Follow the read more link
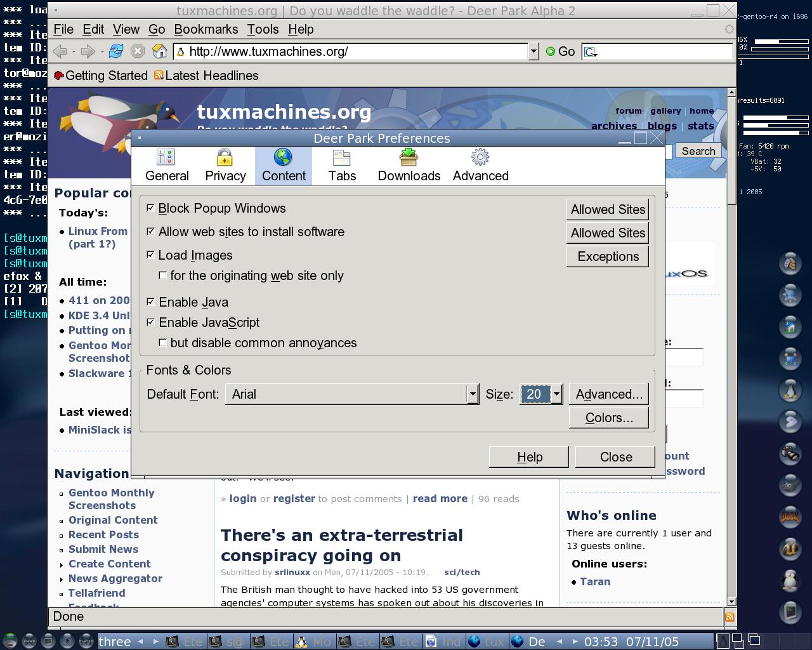Screen dimensions: 812x650 tap(440, 499)
